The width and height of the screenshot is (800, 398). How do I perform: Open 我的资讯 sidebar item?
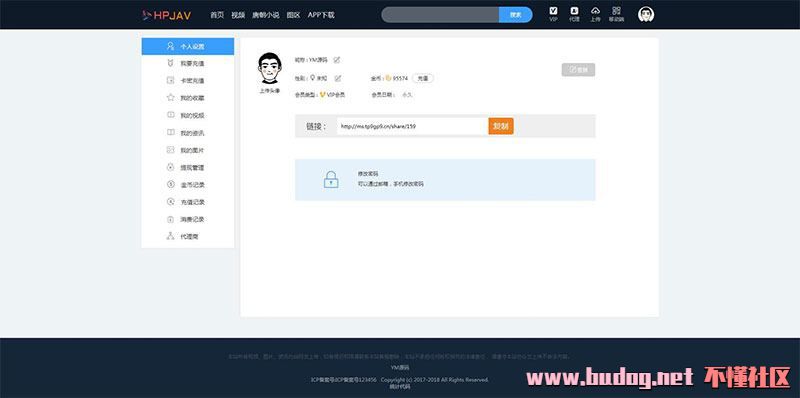(188, 133)
